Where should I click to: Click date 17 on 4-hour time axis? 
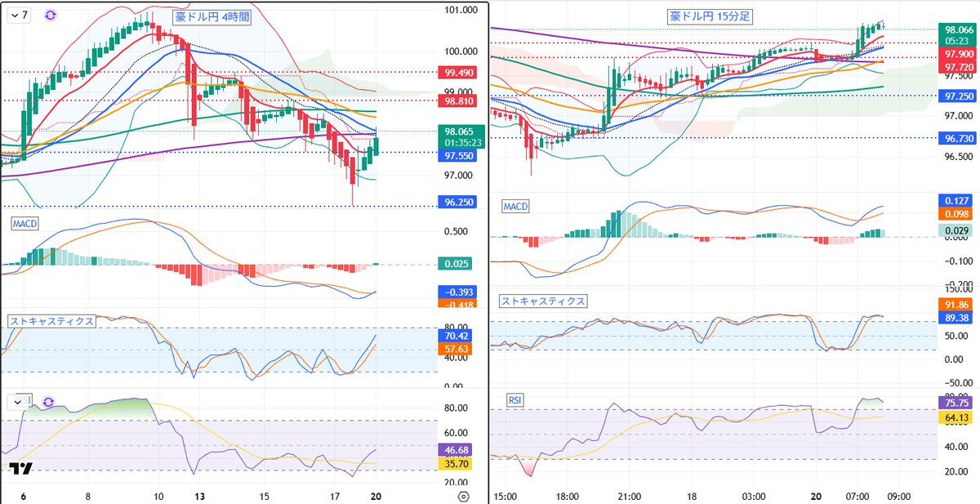coord(336,496)
